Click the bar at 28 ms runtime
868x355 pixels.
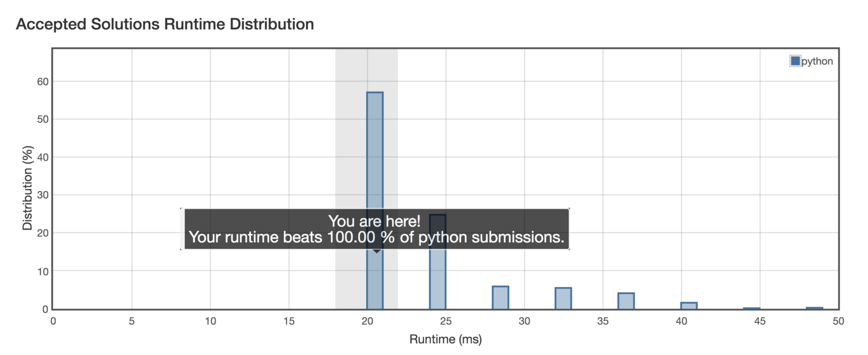[x=500, y=298]
